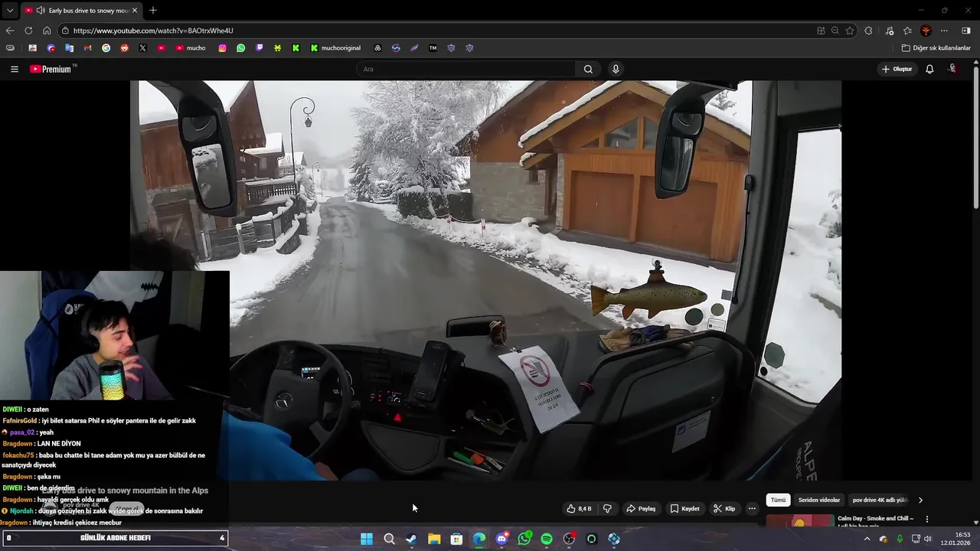Image resolution: width=980 pixels, height=551 pixels.
Task: Open the muchooriginal Kick bookmark
Action: 335,47
